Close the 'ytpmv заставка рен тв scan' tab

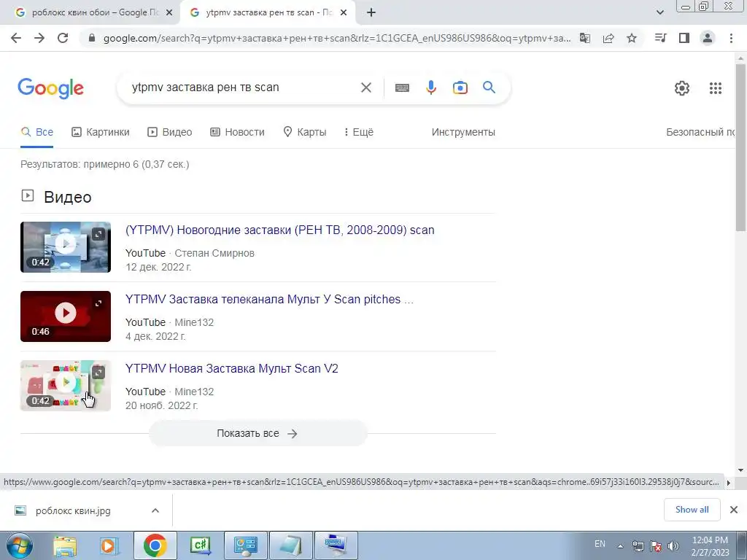(x=344, y=13)
